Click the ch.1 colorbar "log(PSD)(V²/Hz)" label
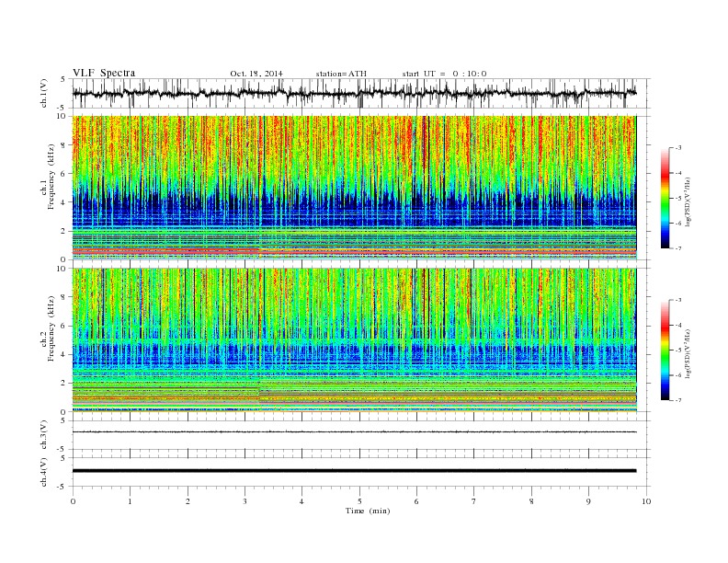This screenshot has height=563, width=728. point(688,201)
